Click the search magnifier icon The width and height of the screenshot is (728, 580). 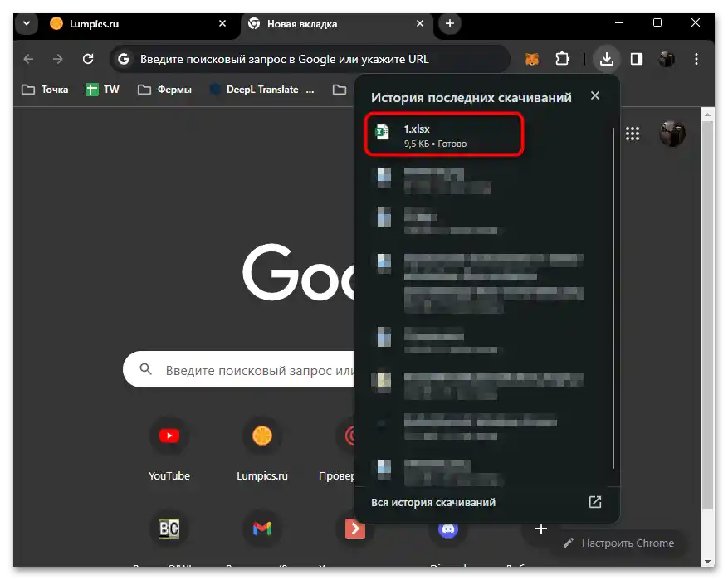click(146, 369)
